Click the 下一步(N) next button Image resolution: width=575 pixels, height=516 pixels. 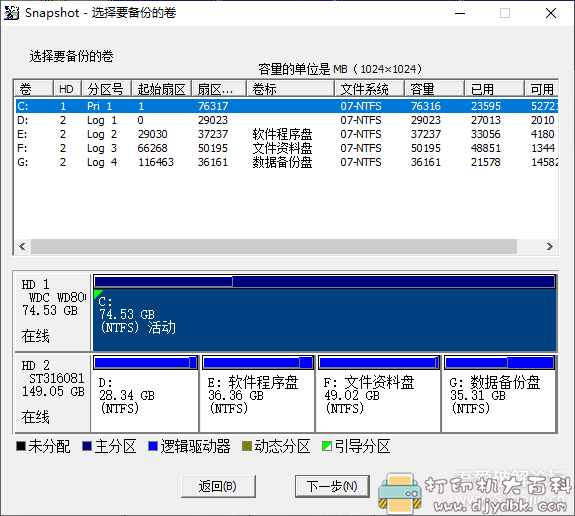[332, 486]
